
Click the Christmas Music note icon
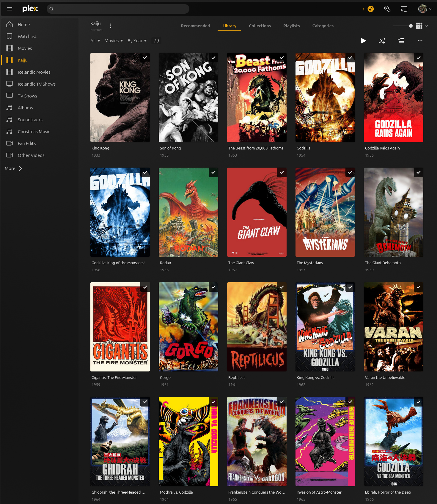(10, 131)
